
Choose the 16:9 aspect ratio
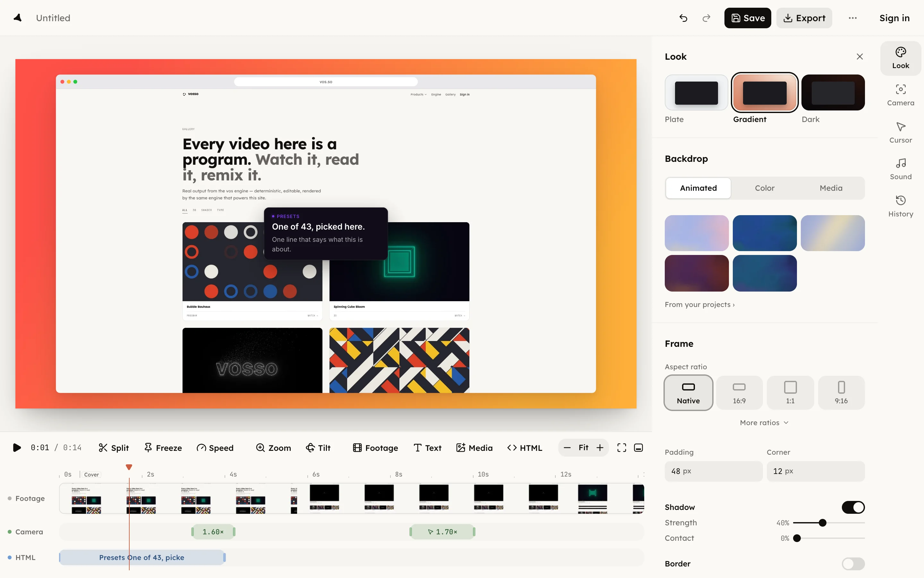(739, 393)
